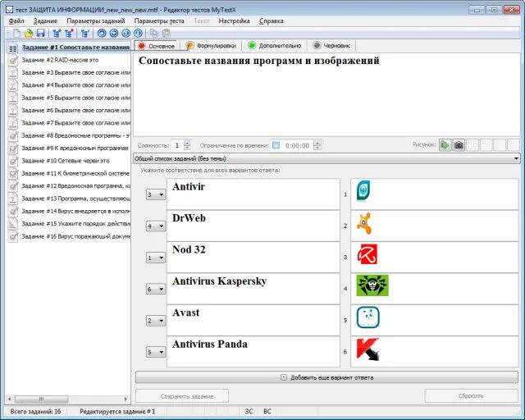Viewport: 525px width, 420px height.
Task: Open a test file with folder icon
Action: pyautogui.click(x=29, y=33)
